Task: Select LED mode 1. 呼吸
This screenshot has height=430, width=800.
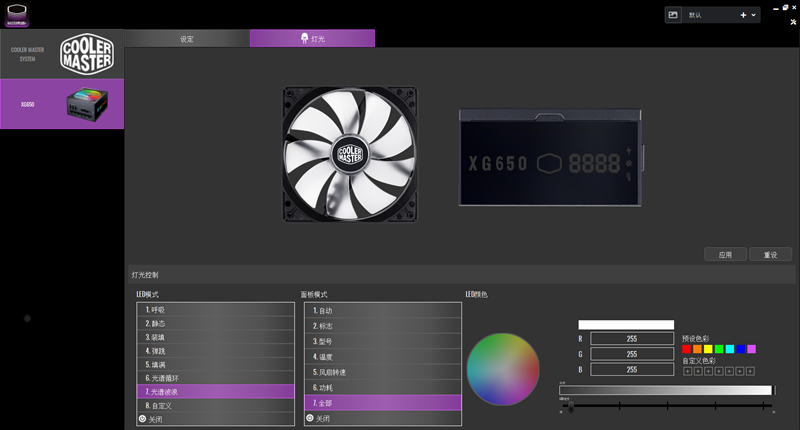Action: click(215, 310)
